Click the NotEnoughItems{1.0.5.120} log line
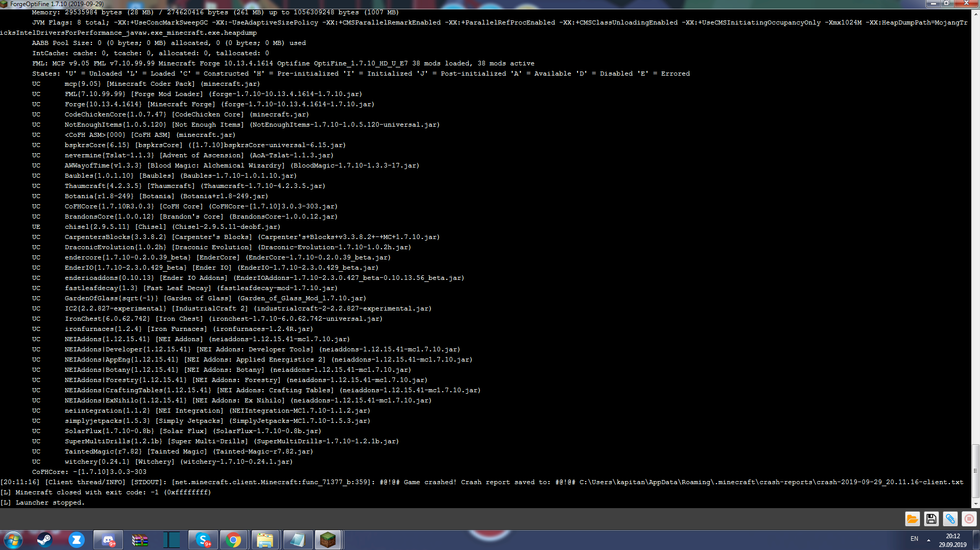Screen dimensions: 980x550 pyautogui.click(x=236, y=125)
